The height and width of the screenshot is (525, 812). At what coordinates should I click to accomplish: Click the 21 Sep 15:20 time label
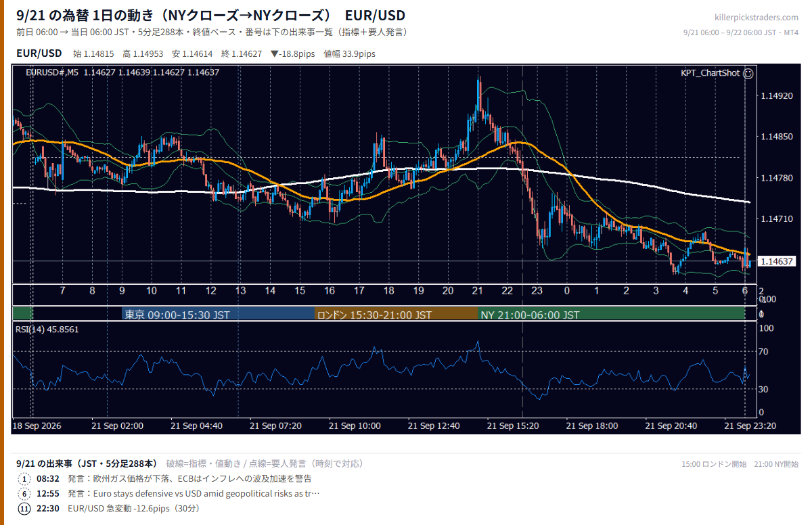point(513,426)
